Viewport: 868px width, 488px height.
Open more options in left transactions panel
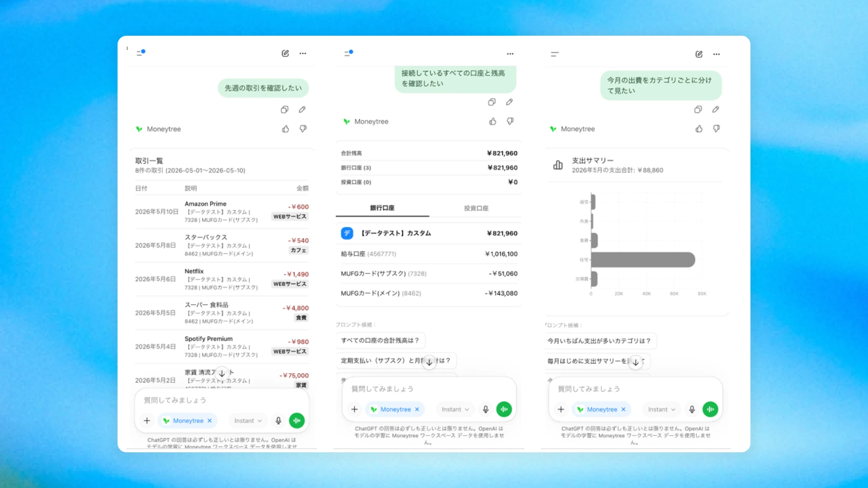tap(303, 53)
